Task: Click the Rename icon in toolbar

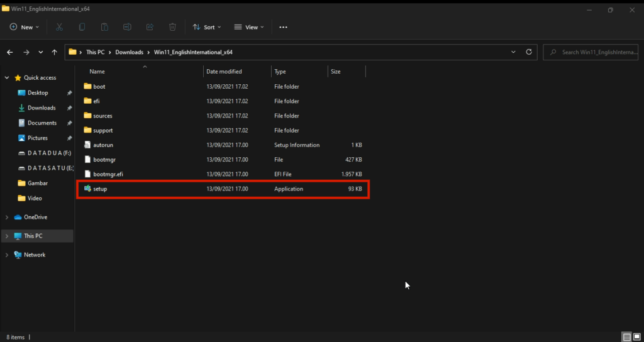Action: pos(127,27)
